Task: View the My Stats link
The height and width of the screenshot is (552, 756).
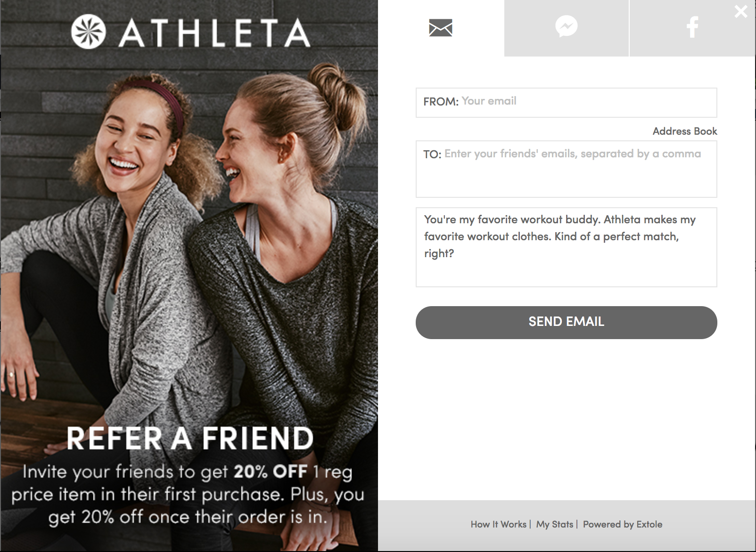Action: [x=554, y=524]
